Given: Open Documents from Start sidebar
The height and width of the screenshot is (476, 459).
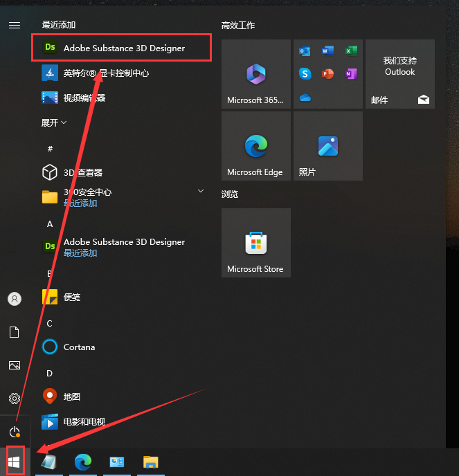Looking at the screenshot, I should [x=15, y=332].
